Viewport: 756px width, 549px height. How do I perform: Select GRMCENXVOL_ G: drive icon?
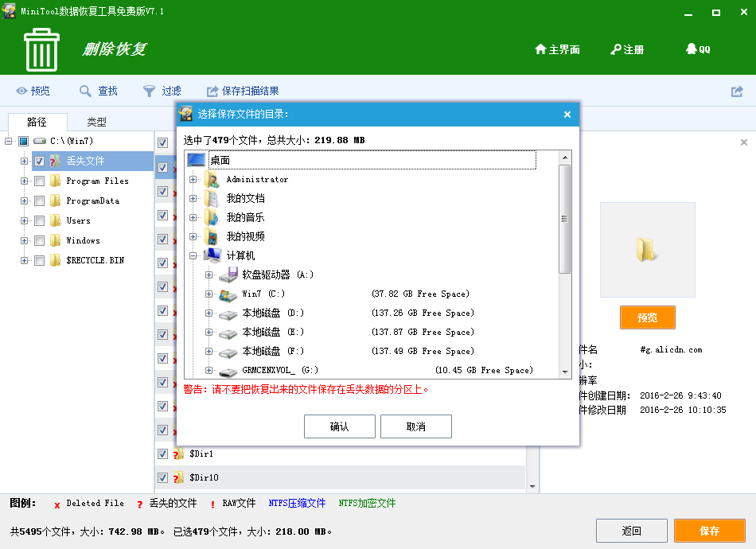(x=228, y=371)
